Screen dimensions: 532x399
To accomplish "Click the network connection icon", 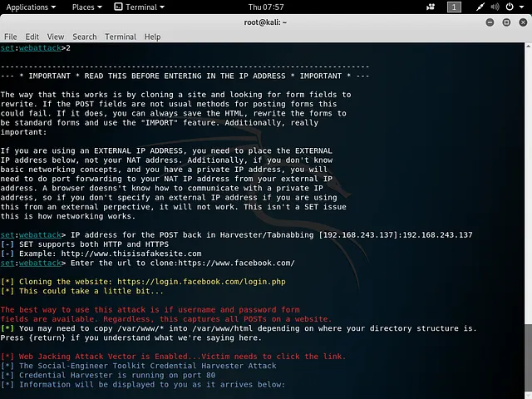I will (480, 7).
